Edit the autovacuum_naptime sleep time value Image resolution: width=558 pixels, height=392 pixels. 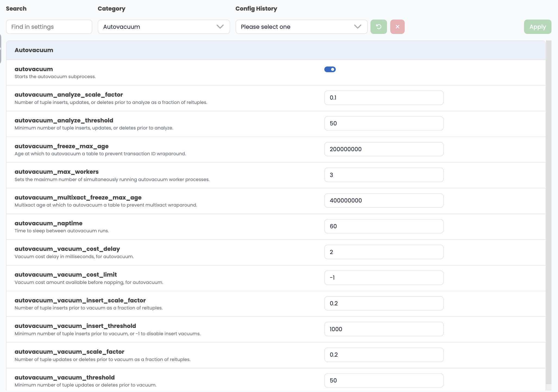click(x=383, y=226)
